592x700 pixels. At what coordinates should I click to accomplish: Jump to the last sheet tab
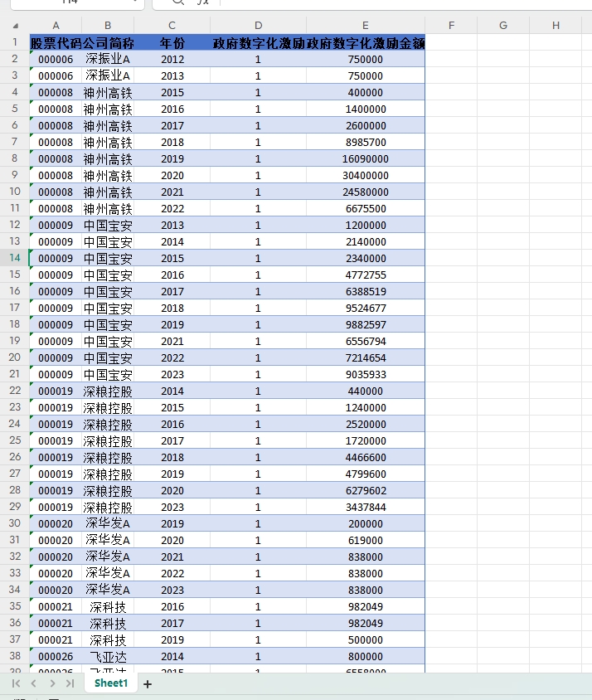pos(70,683)
